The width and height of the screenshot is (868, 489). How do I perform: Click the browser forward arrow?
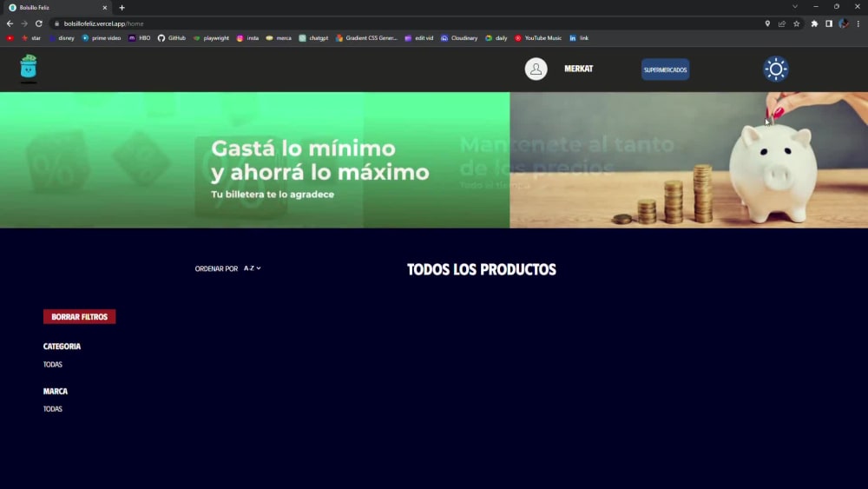click(24, 23)
